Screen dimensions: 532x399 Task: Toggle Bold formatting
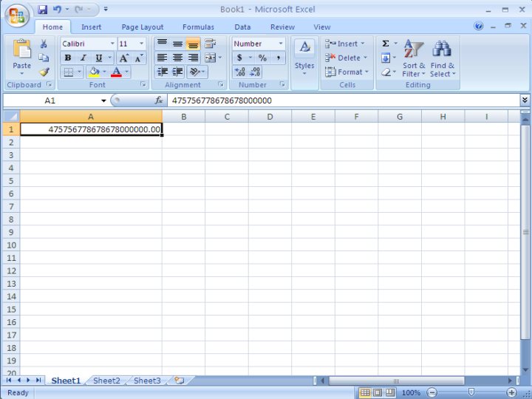point(68,58)
